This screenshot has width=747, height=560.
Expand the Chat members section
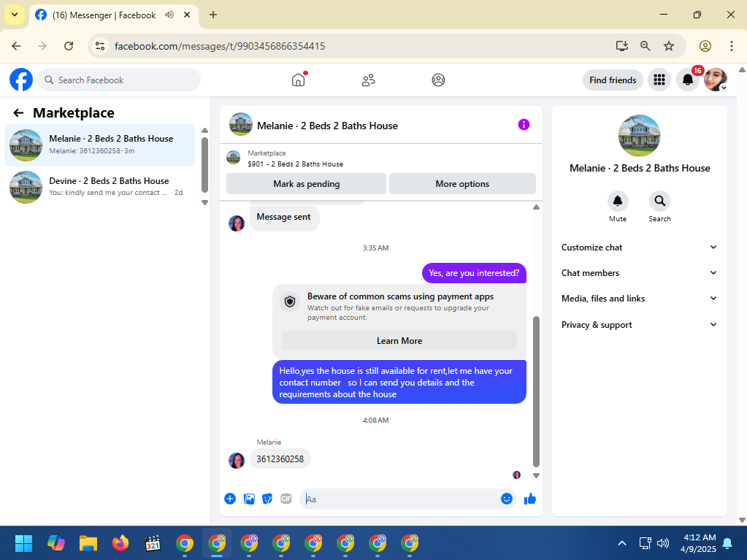(x=639, y=273)
